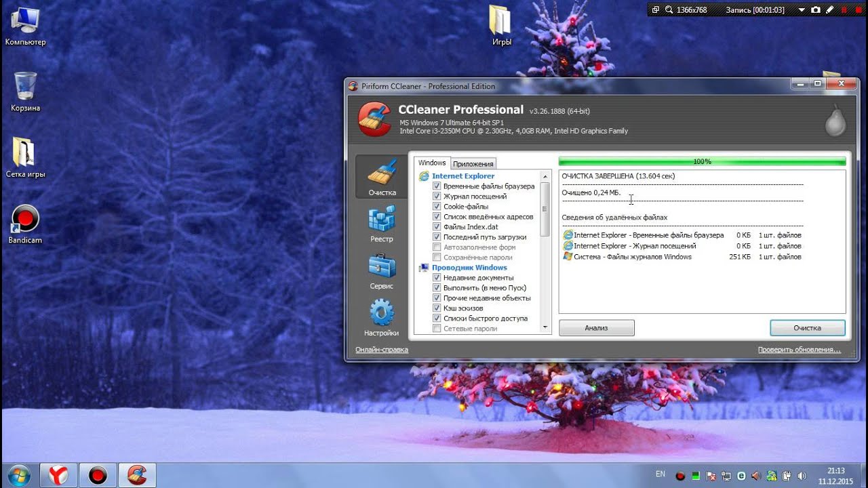Click the Анализ button
Screen dimensions: 868x488
pos(597,328)
